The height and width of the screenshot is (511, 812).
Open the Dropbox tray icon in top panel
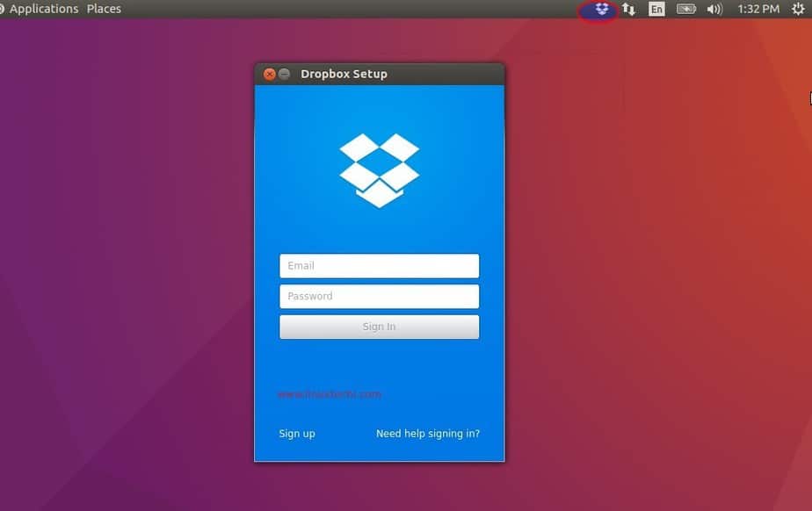pyautogui.click(x=601, y=10)
